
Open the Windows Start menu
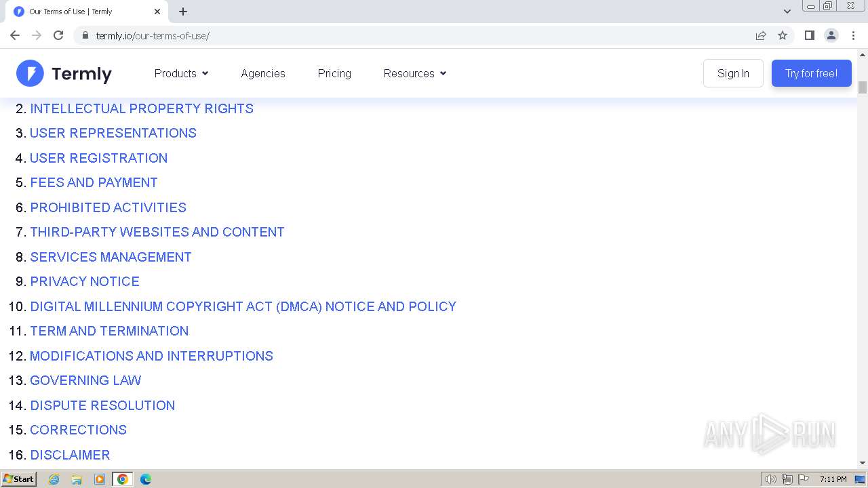[18, 479]
